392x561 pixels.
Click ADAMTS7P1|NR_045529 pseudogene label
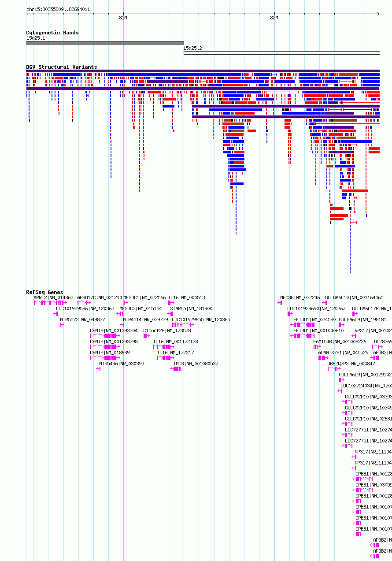(344, 353)
